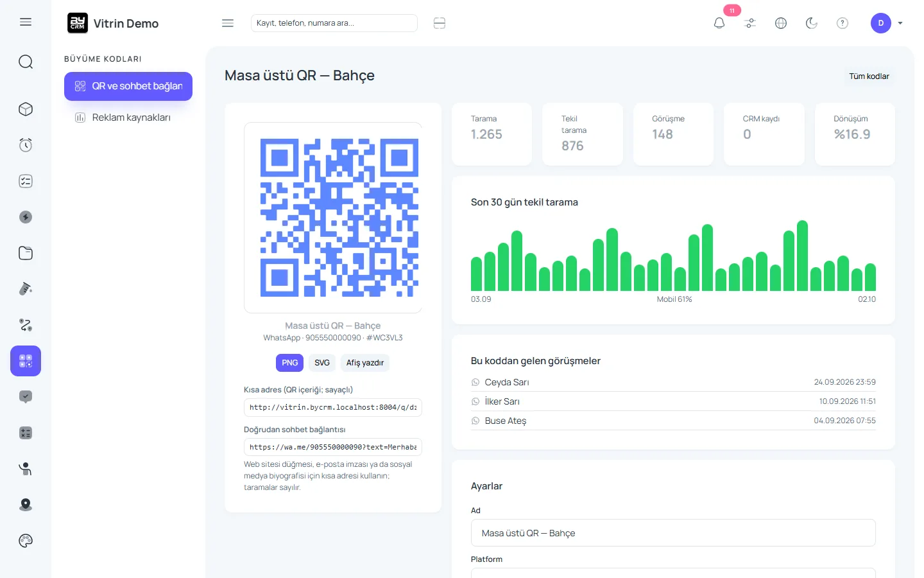This screenshot has height=578, width=924.
Task: Click the purple D user avatar
Action: [x=881, y=23]
